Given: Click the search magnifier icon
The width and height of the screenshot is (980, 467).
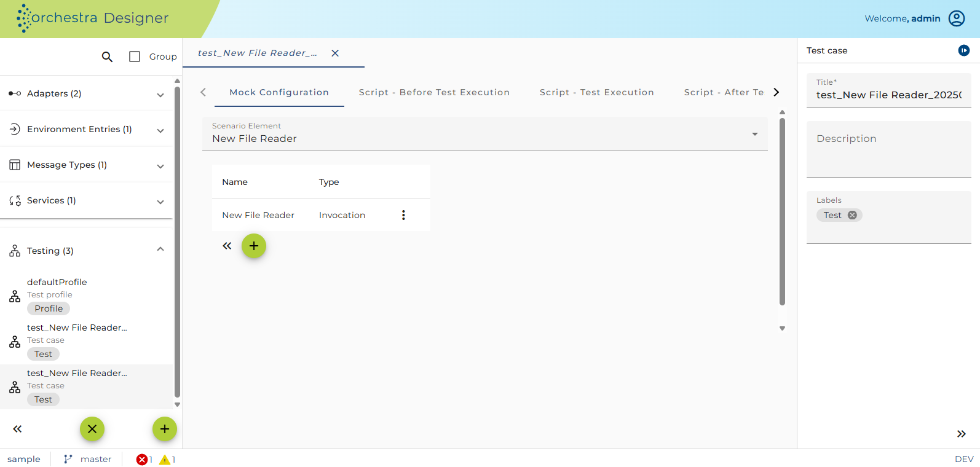Looking at the screenshot, I should click(107, 57).
